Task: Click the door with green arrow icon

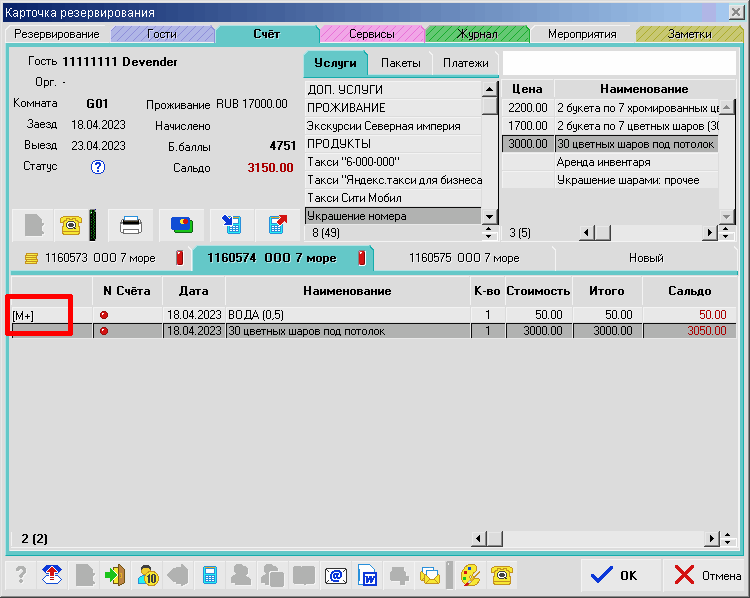Action: (117, 575)
